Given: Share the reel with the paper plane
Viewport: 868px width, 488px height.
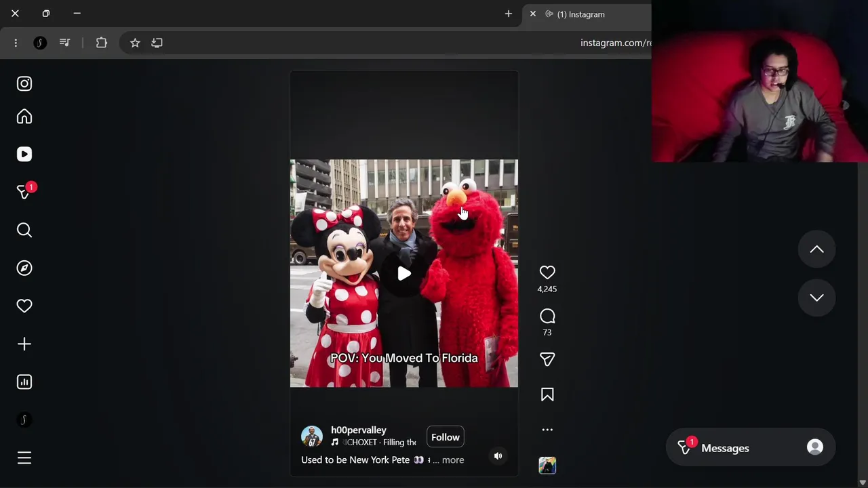Looking at the screenshot, I should click(x=547, y=359).
